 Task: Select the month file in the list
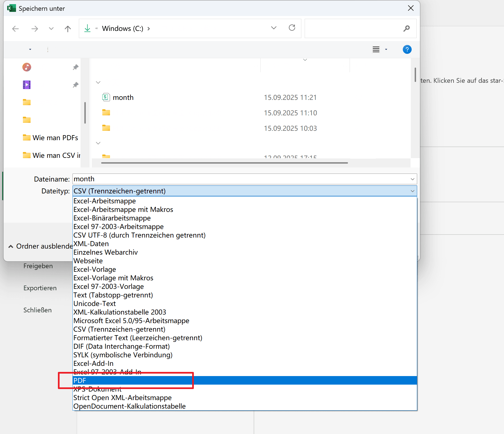point(118,97)
